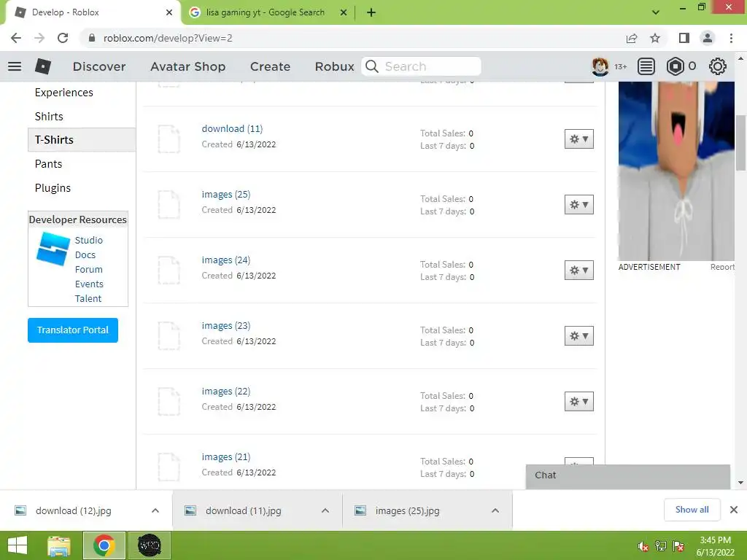Open the Docs developer resource link
Image resolution: width=747 pixels, height=560 pixels.
[x=85, y=254]
